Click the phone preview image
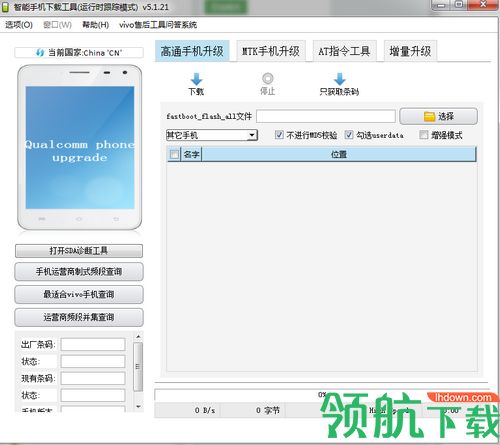Screen dimensions: 500x445 coord(80,147)
